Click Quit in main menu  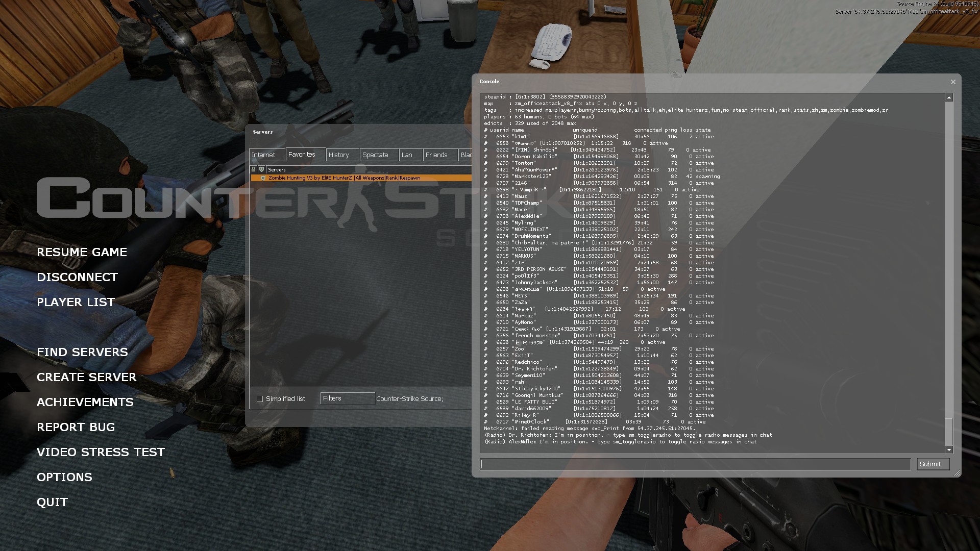point(52,502)
